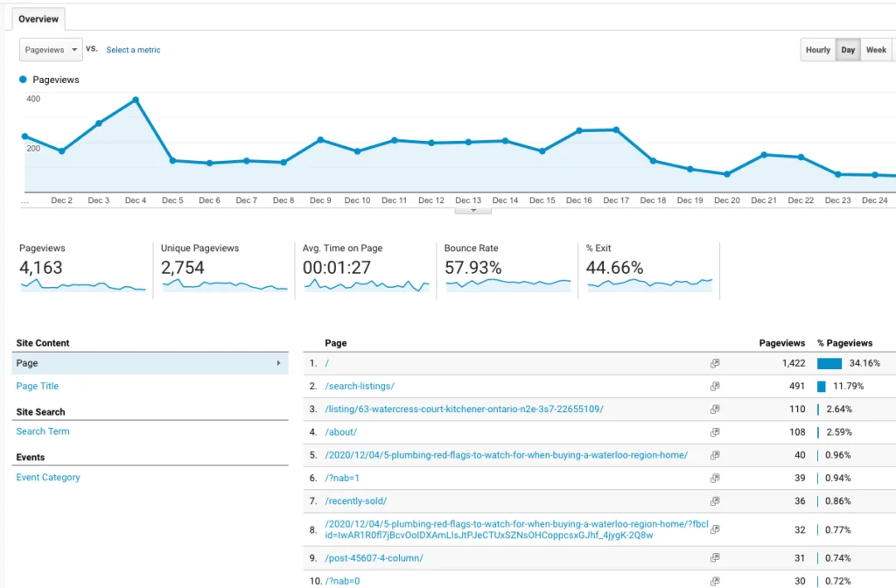Open external icon for 63-watercress-court listing row

point(715,409)
